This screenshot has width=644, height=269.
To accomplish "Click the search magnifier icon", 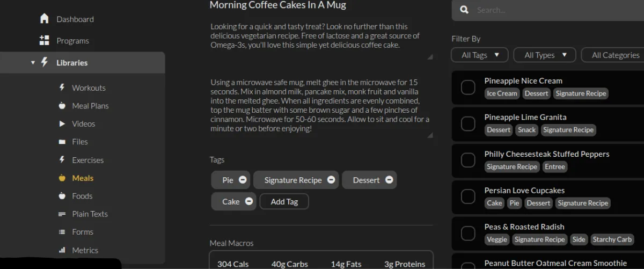I will click(x=465, y=10).
